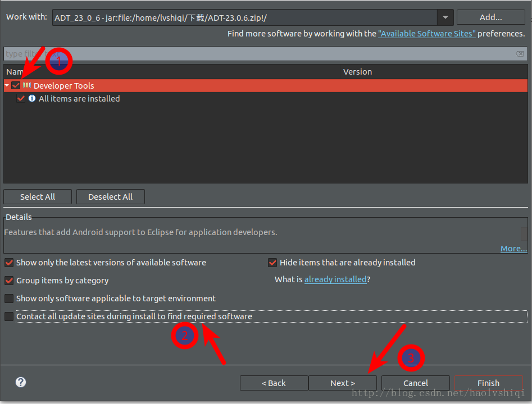The height and width of the screenshot is (404, 532).
Task: Click the Developer Tools category icon
Action: [27, 85]
